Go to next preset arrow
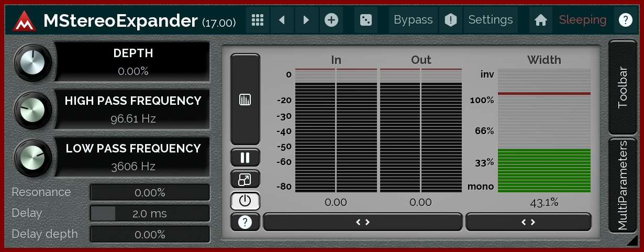 (306, 20)
